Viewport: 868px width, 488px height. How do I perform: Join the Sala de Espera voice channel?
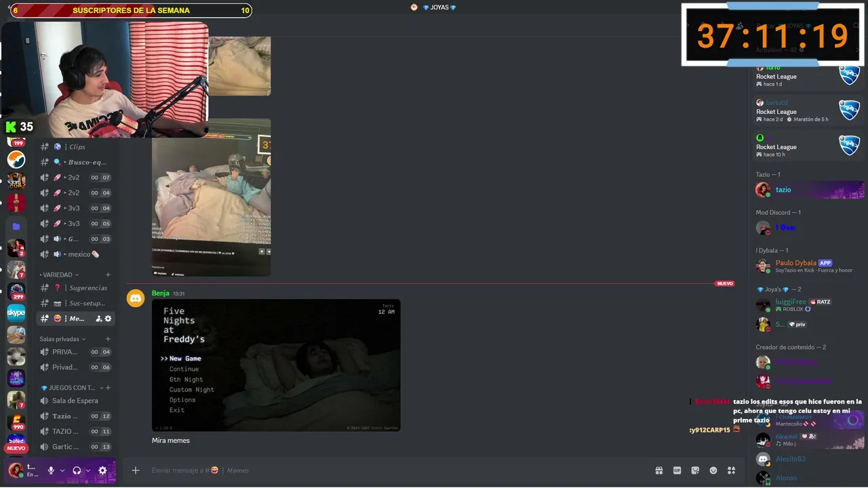tap(75, 401)
